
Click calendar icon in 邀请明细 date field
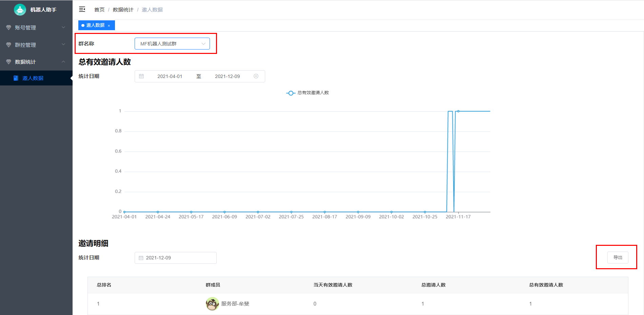[x=141, y=258]
